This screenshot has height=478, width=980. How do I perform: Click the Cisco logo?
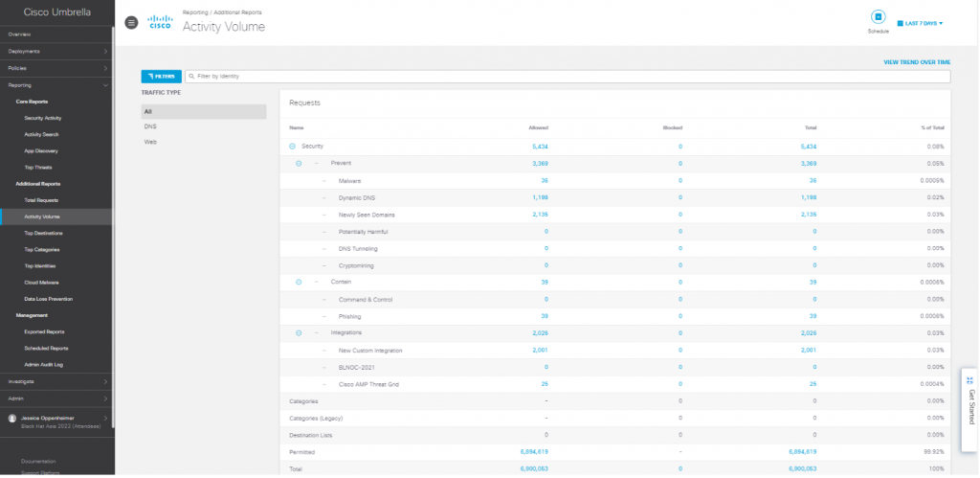(161, 23)
